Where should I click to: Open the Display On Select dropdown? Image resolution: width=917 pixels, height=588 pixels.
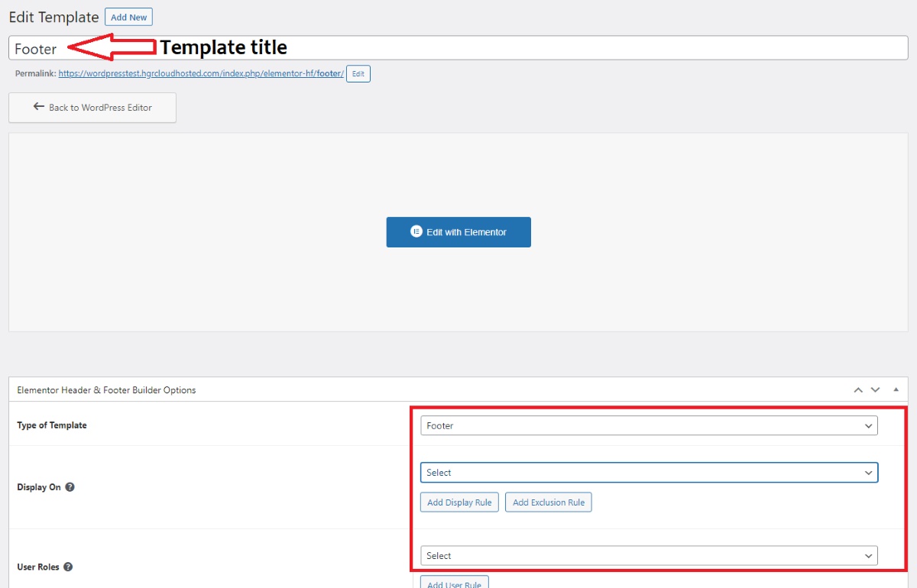click(x=648, y=473)
